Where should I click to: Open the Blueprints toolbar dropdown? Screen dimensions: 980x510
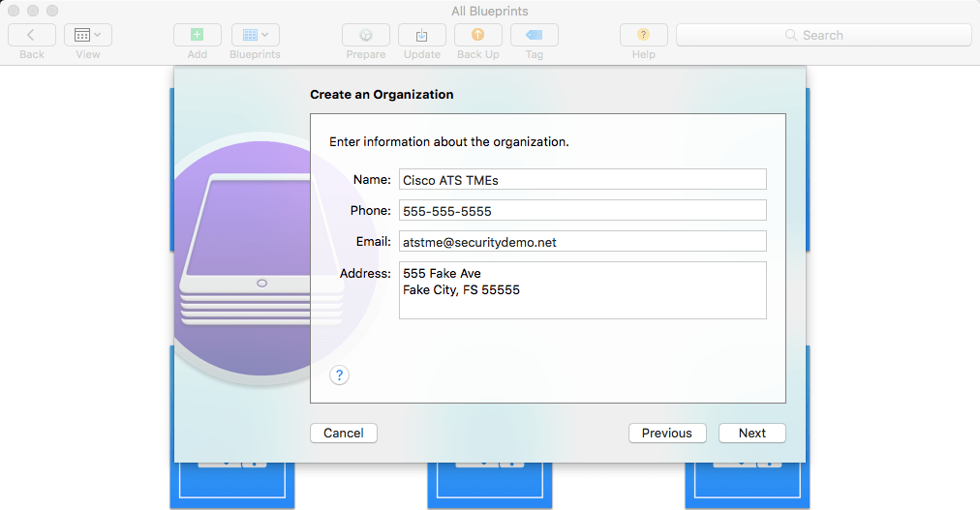(256, 35)
